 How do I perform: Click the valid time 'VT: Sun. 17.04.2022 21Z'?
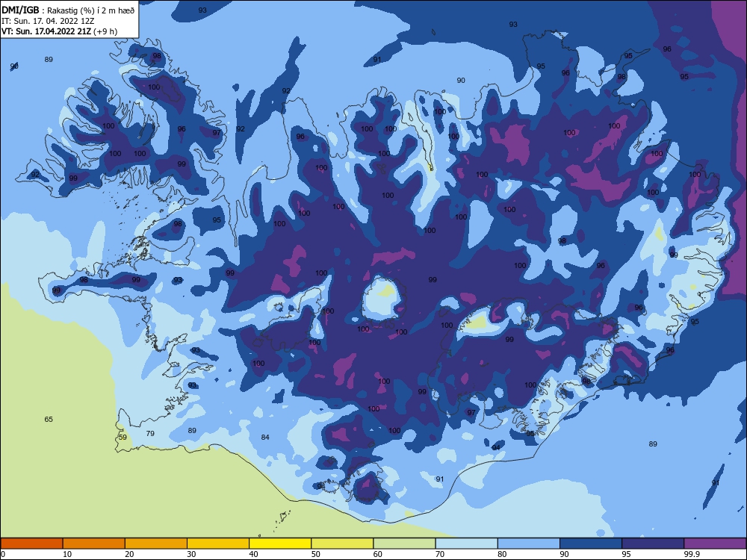(46, 31)
